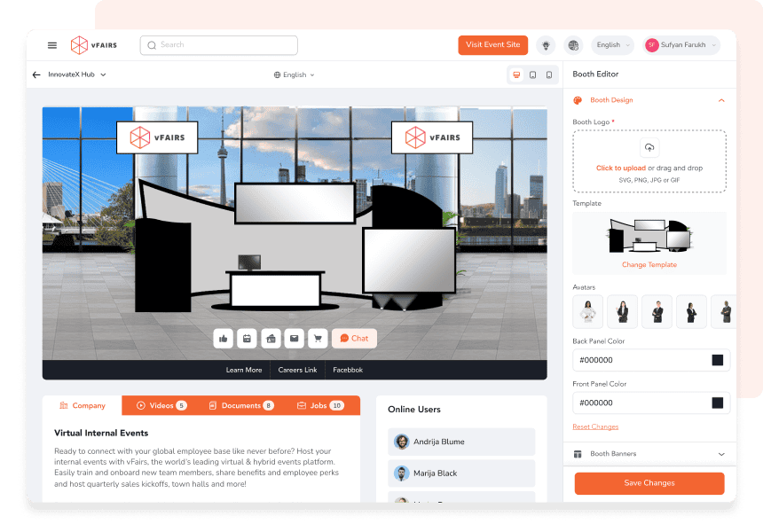This screenshot has width=763, height=532.
Task: Click the shopping cart booth icon
Action: [318, 339]
